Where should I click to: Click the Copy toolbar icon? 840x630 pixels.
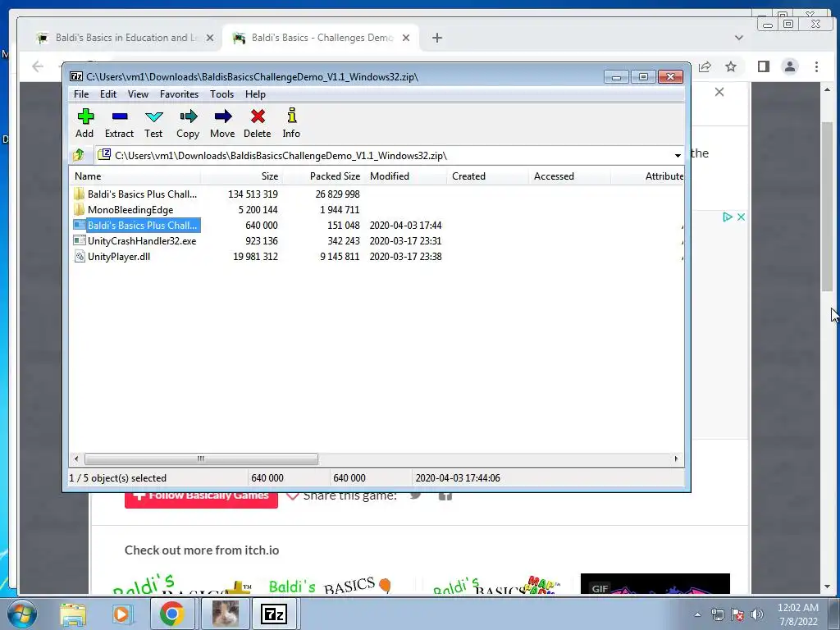click(x=188, y=123)
